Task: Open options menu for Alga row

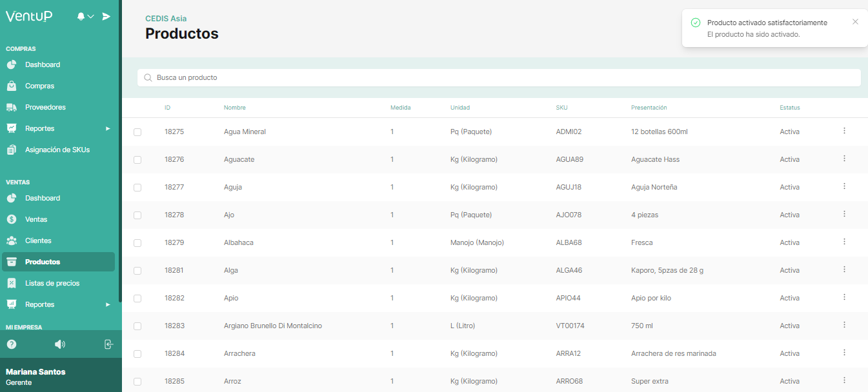Action: 844,269
